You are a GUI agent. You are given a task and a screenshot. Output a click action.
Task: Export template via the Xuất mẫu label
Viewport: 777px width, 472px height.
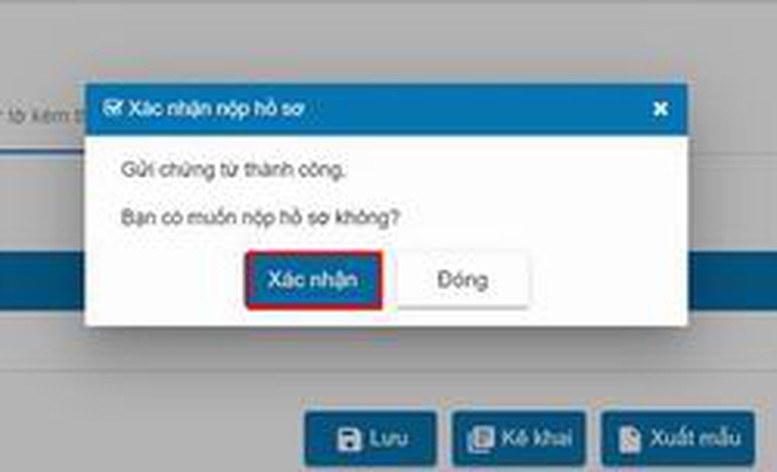pyautogui.click(x=695, y=438)
